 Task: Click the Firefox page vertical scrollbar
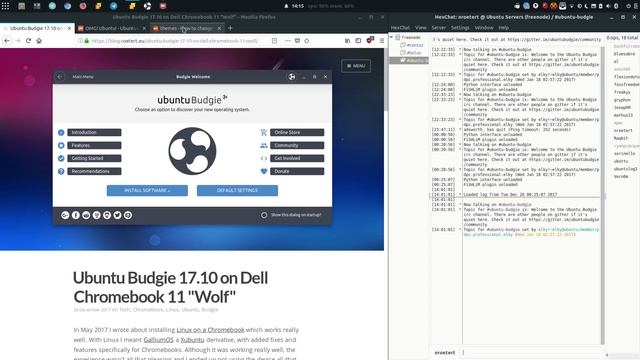(x=386, y=80)
